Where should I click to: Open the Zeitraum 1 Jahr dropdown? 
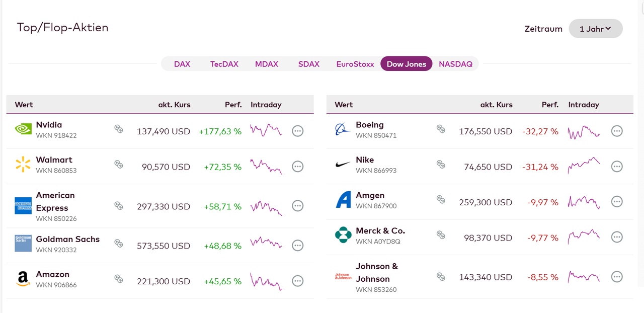(x=596, y=29)
